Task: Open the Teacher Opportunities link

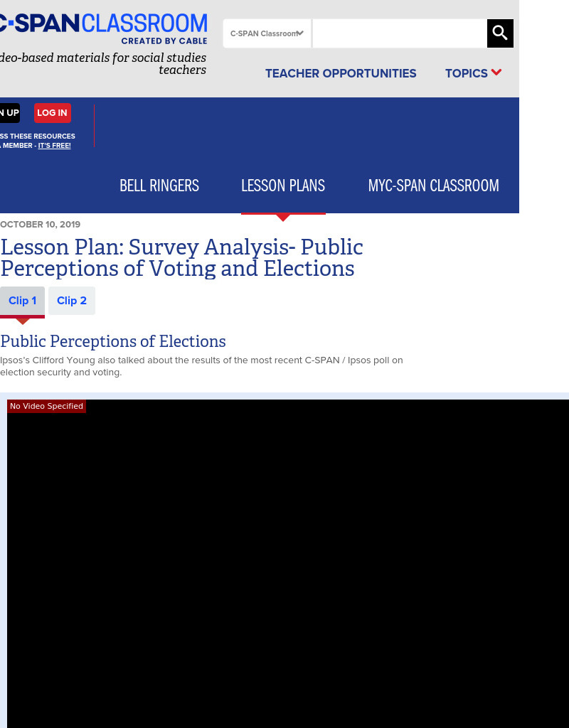Action: [341, 73]
